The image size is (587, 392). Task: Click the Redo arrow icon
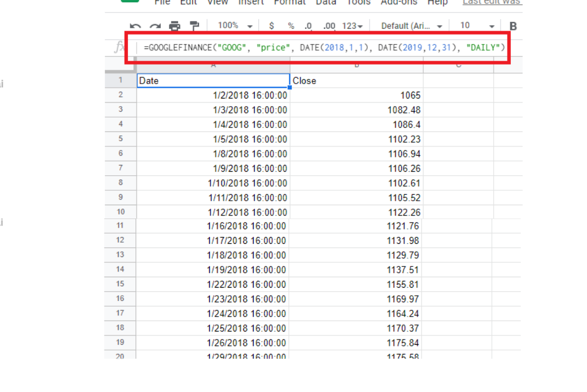point(155,27)
